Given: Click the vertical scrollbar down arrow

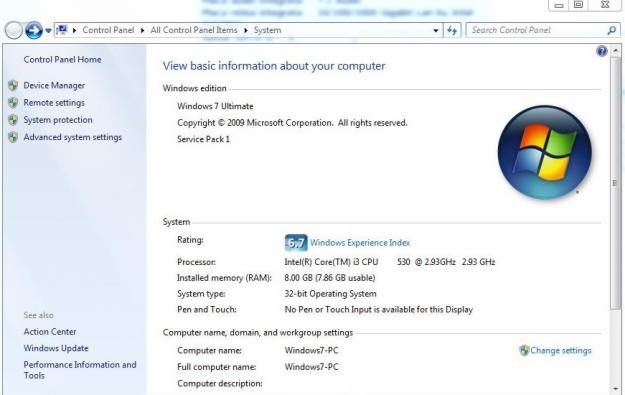Looking at the screenshot, I should click(x=615, y=388).
